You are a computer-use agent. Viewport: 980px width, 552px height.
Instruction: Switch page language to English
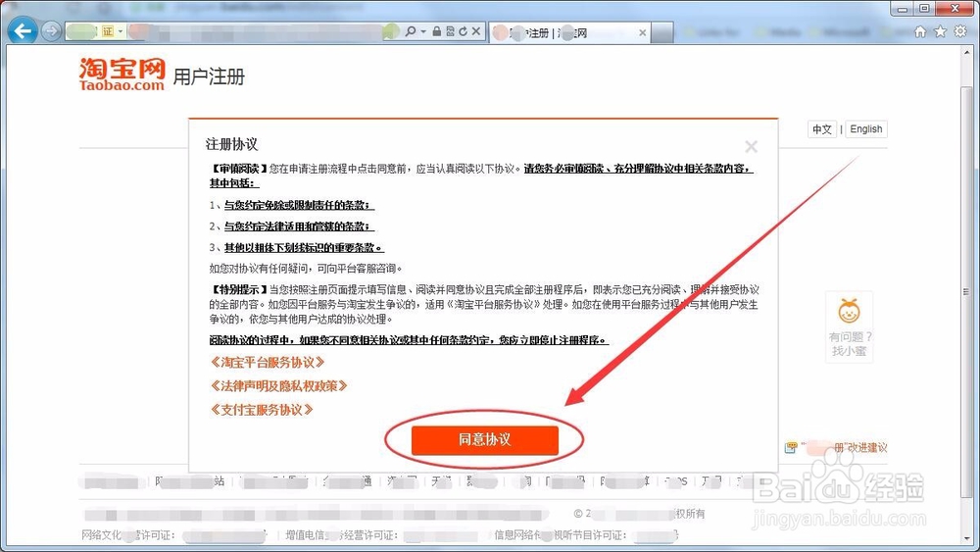tap(866, 128)
